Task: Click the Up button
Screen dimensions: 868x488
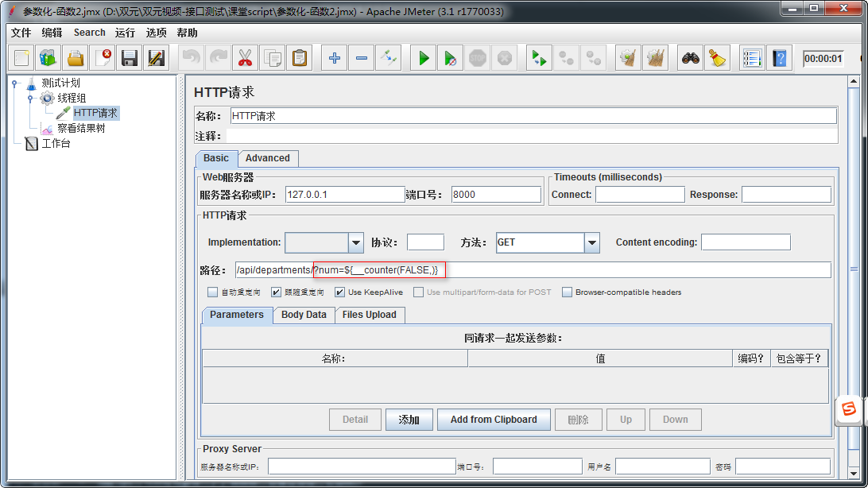Action: [x=626, y=420]
